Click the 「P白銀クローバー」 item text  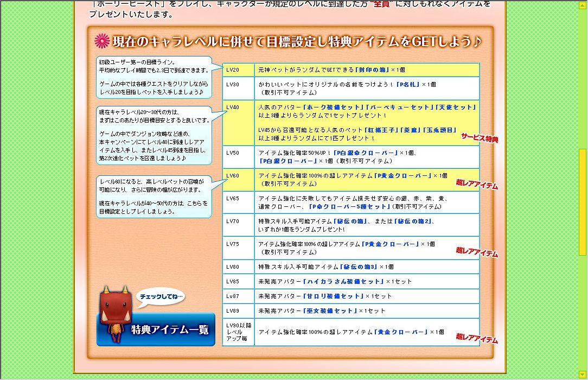[288, 161]
